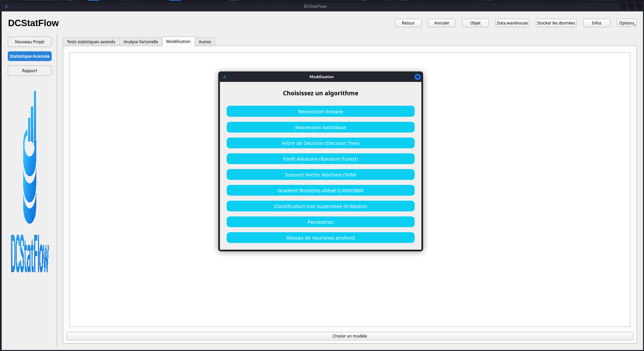
Task: Switch to Tests statistiques avancés tab
Action: pyautogui.click(x=91, y=42)
